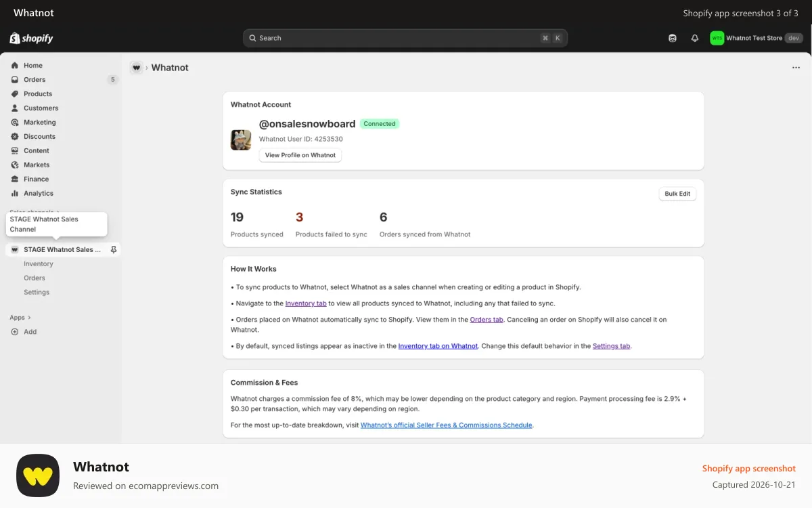Click the yellow Whatnot app logo at bottom
This screenshot has height=508, width=812.
click(x=38, y=475)
